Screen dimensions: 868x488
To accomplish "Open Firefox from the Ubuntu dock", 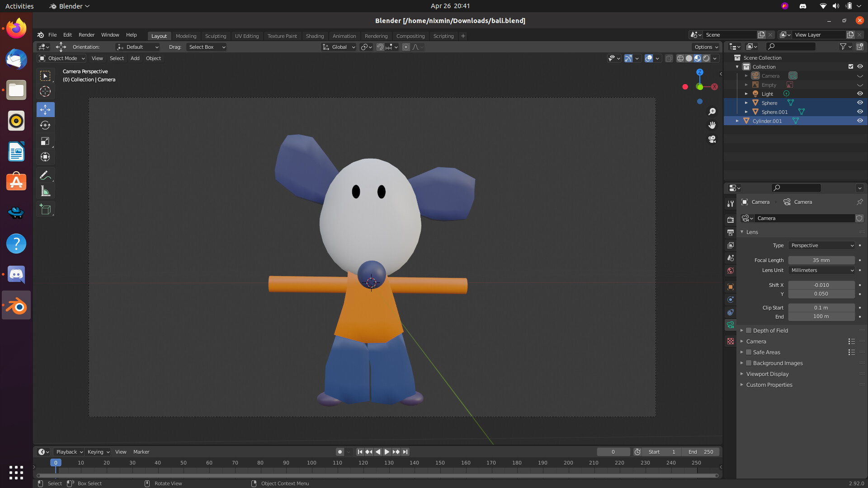I will click(x=16, y=28).
